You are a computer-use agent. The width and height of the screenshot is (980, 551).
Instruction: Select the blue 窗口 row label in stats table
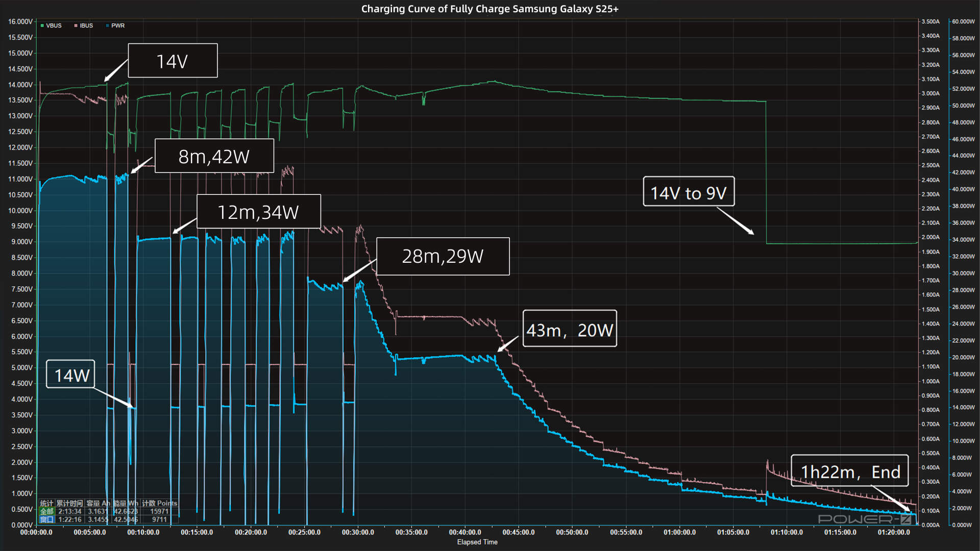point(47,519)
